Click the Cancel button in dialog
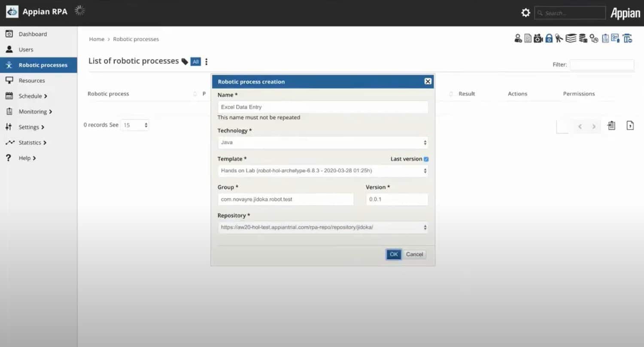The height and width of the screenshot is (347, 644). (x=414, y=254)
